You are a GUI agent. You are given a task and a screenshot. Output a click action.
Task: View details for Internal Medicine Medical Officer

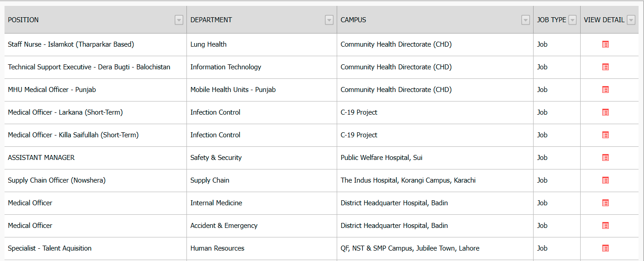point(605,203)
